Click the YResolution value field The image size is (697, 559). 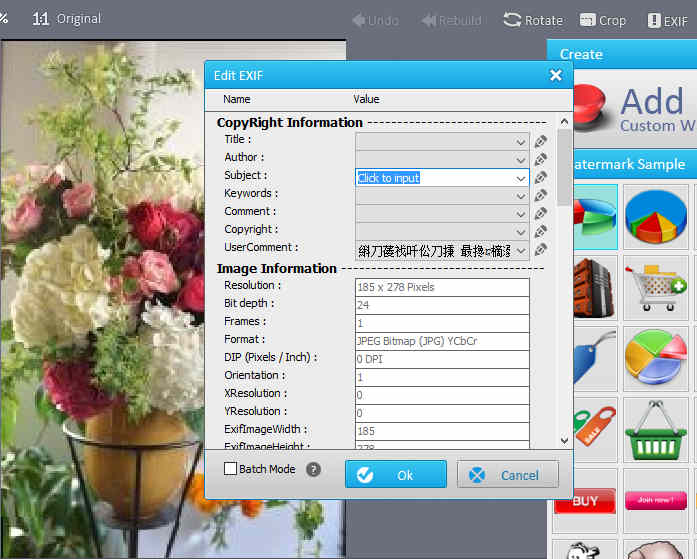(x=442, y=413)
